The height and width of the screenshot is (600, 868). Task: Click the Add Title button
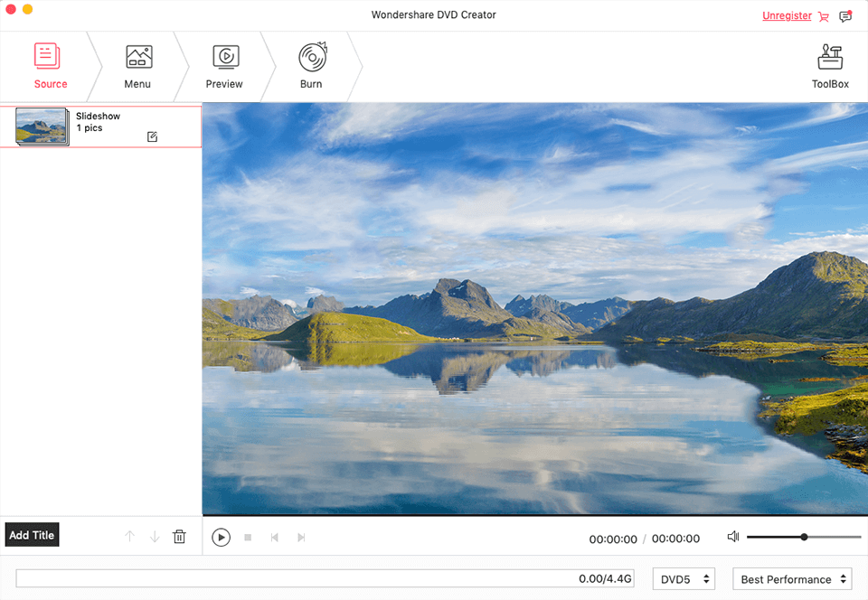pyautogui.click(x=32, y=535)
